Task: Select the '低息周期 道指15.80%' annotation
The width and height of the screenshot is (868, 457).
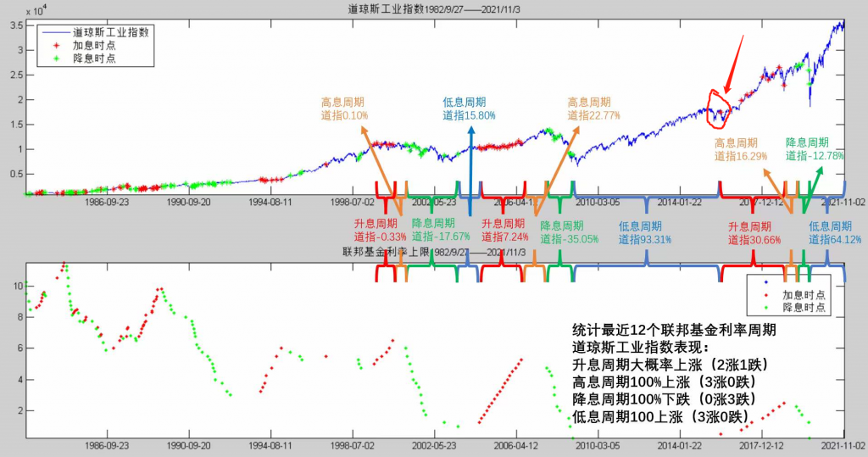Action: click(469, 109)
